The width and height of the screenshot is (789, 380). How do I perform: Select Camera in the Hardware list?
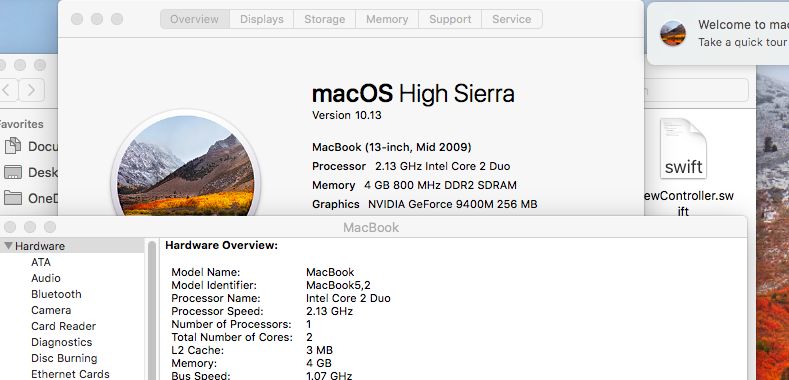coord(51,311)
